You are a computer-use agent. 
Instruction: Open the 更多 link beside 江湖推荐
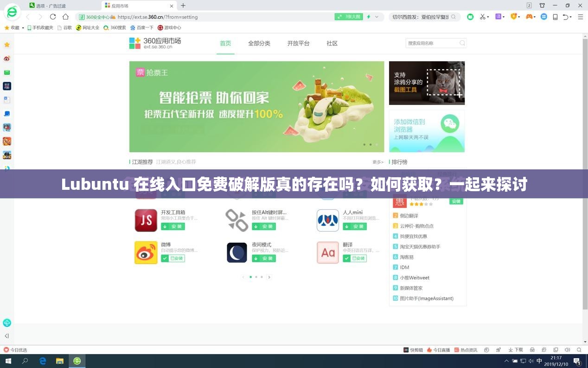point(377,162)
